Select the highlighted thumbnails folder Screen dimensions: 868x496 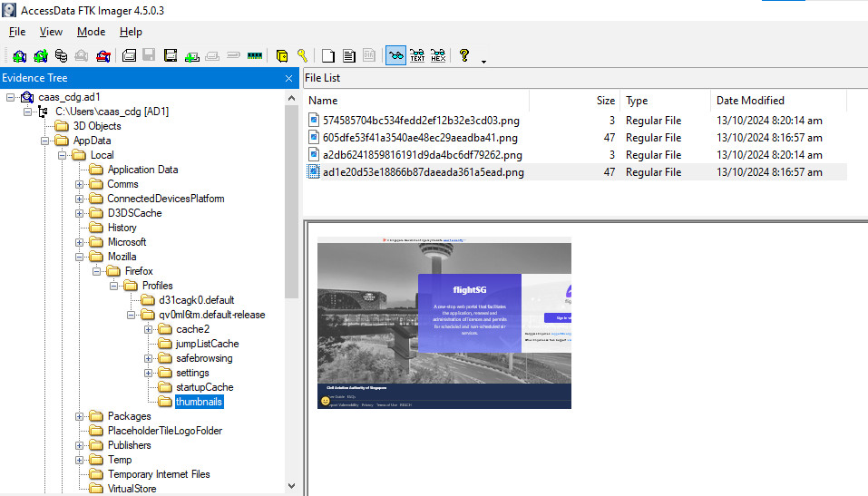point(199,402)
